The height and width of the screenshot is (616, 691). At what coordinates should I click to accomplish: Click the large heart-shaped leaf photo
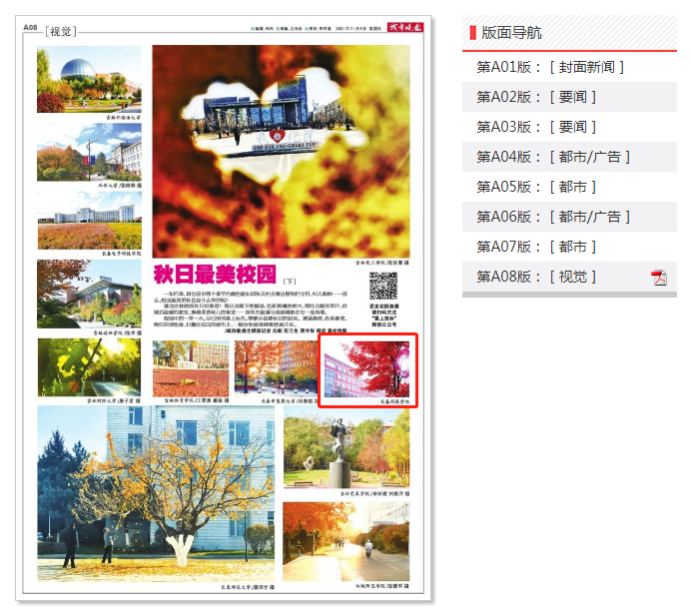281,150
